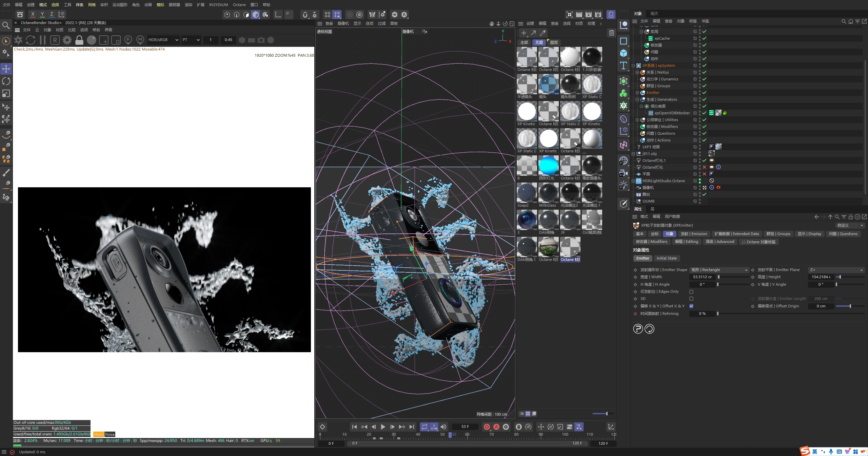868x456 pixels.
Task: Toggle enable checkmark for xpOpenVDBMesher
Action: pos(704,113)
